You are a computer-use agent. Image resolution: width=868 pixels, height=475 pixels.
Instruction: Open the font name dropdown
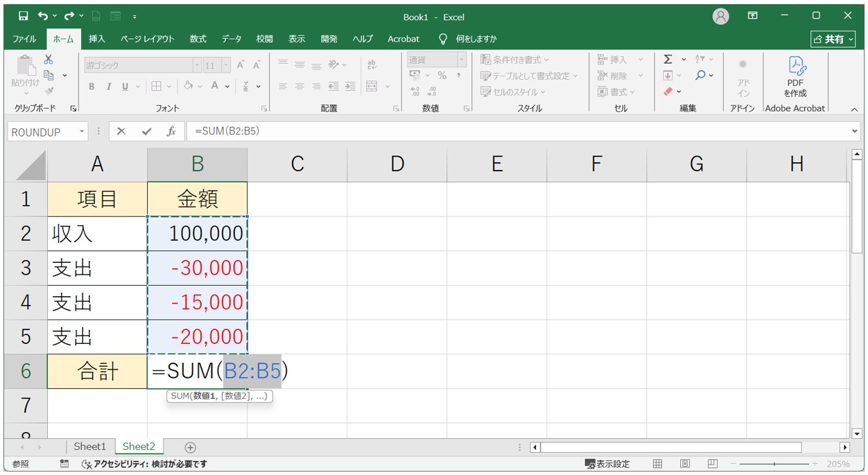tap(197, 65)
